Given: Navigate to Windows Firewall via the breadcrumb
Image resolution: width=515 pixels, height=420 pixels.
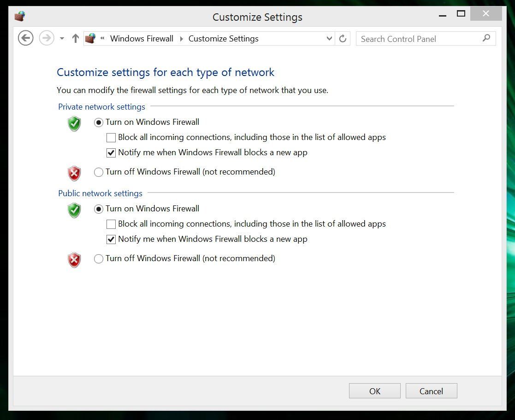Looking at the screenshot, I should (x=142, y=39).
